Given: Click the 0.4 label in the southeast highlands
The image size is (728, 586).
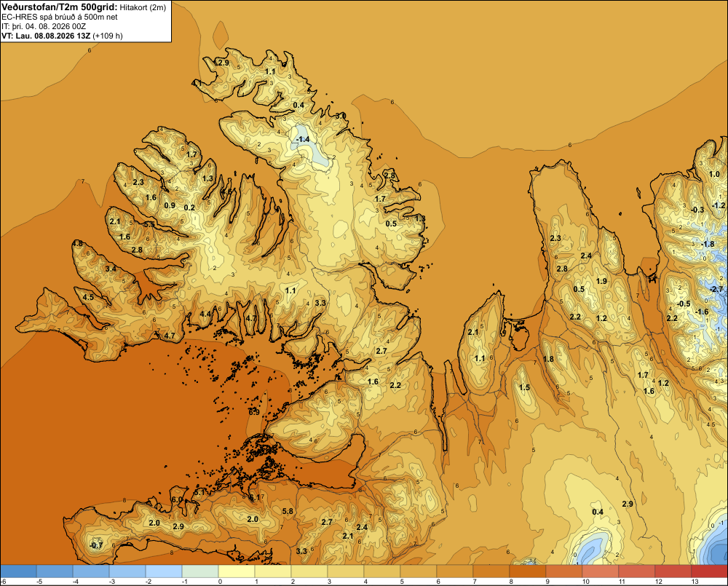Looking at the screenshot, I should (x=598, y=512).
